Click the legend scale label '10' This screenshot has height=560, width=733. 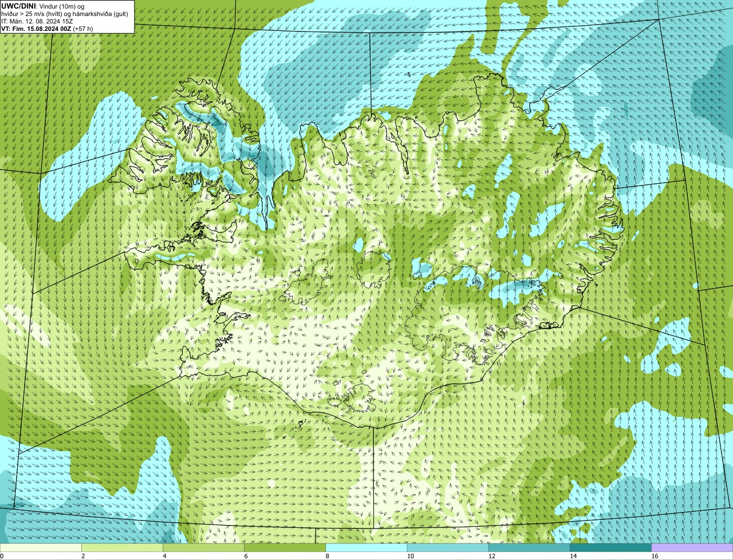click(410, 556)
